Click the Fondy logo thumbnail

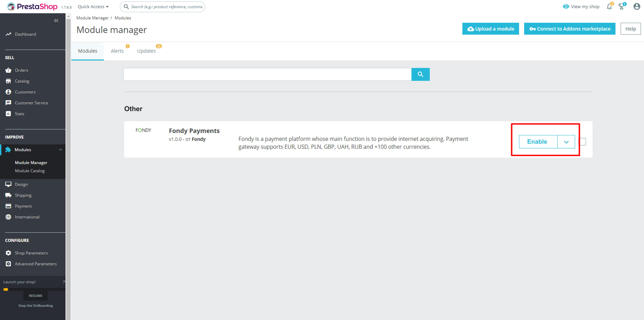(x=143, y=130)
